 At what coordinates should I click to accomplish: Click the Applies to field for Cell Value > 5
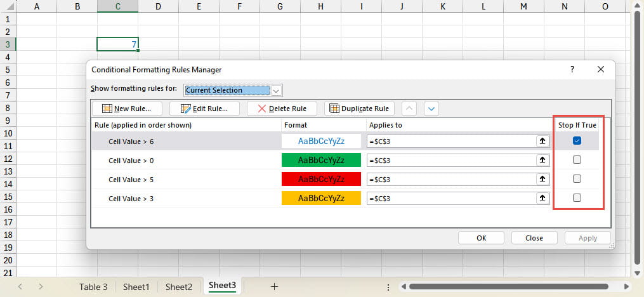pyautogui.click(x=452, y=180)
